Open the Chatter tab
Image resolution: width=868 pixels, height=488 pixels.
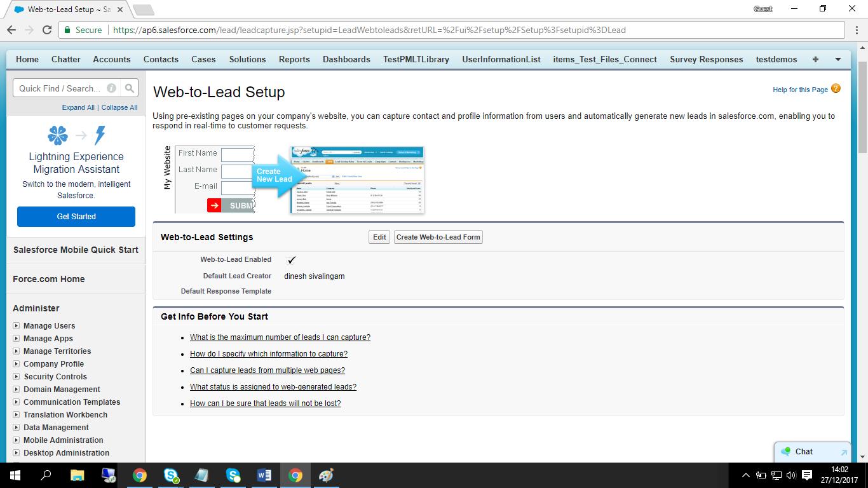[x=66, y=59]
